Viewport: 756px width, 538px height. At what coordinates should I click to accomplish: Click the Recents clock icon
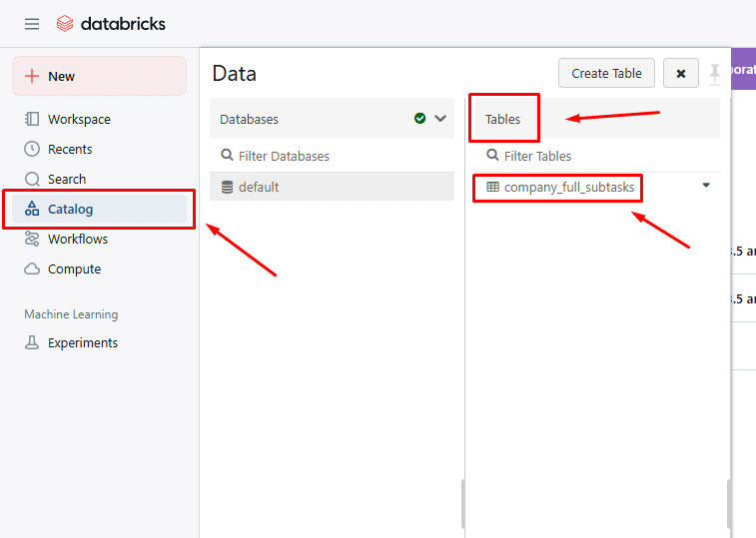pyautogui.click(x=32, y=149)
